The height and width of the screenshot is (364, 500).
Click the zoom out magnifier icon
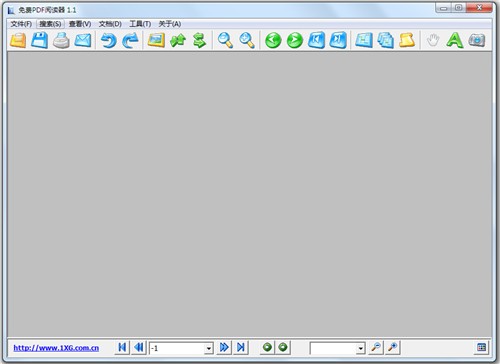(225, 40)
